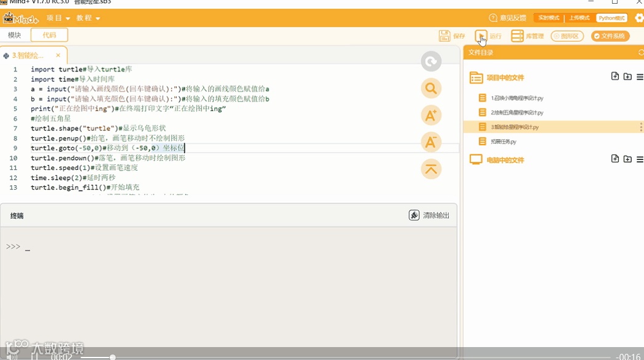
Task: Collapse the 项目中的文件 section
Action: [505, 78]
